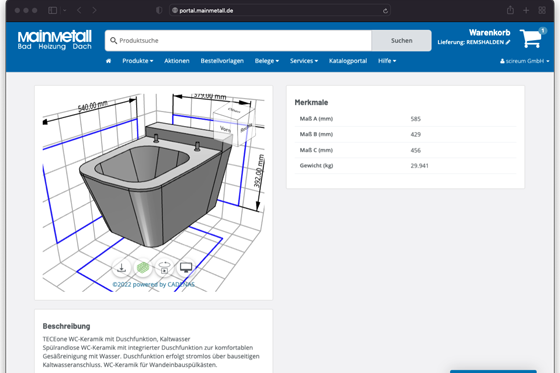Open the shopping cart icon
The image size is (560, 373).
click(531, 38)
